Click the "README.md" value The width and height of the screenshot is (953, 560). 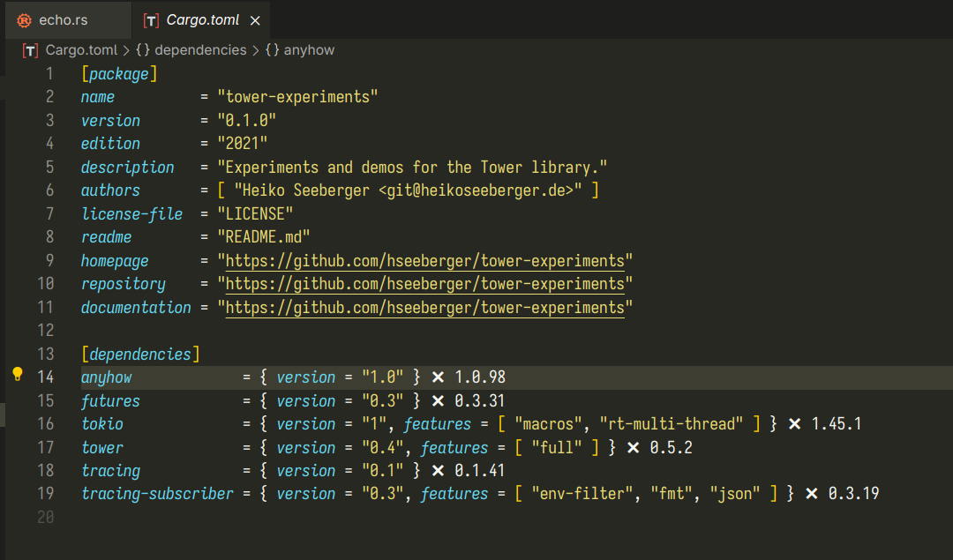click(x=264, y=237)
